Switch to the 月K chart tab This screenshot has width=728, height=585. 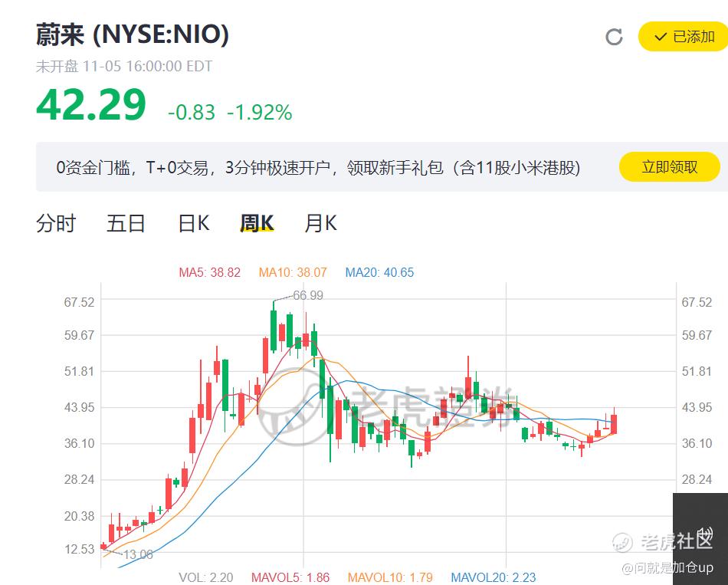click(x=320, y=224)
